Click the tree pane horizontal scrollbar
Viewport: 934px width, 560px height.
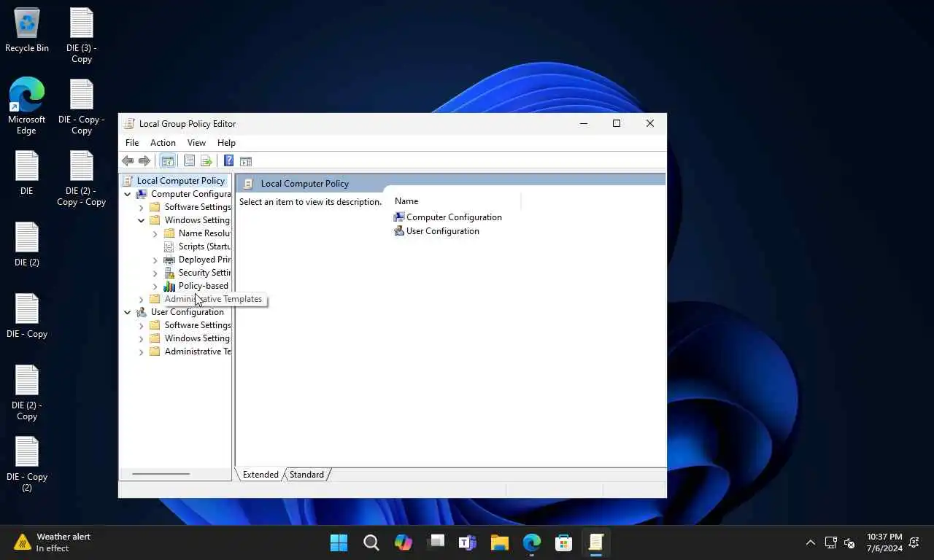[x=161, y=474]
